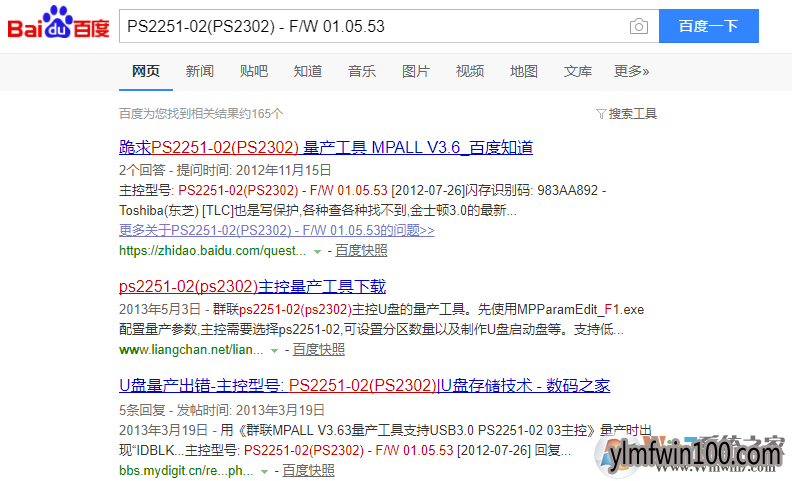792x481 pixels.
Task: Open www.liangchan.net result URL
Action: pos(191,350)
